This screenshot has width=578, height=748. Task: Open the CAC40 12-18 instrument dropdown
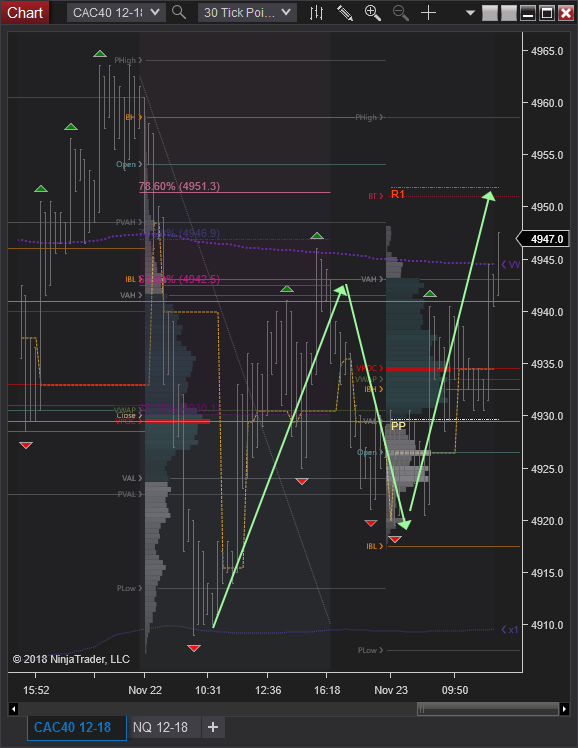point(116,12)
